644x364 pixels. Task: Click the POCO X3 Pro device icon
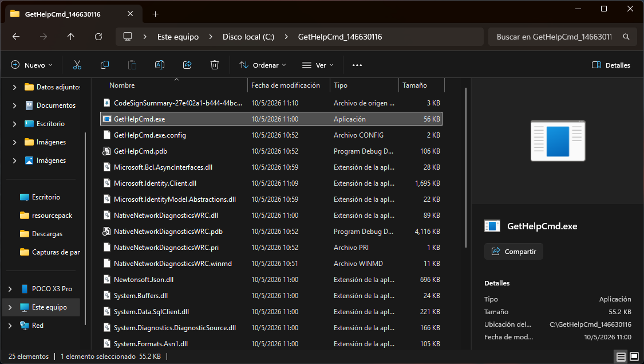[x=25, y=289]
